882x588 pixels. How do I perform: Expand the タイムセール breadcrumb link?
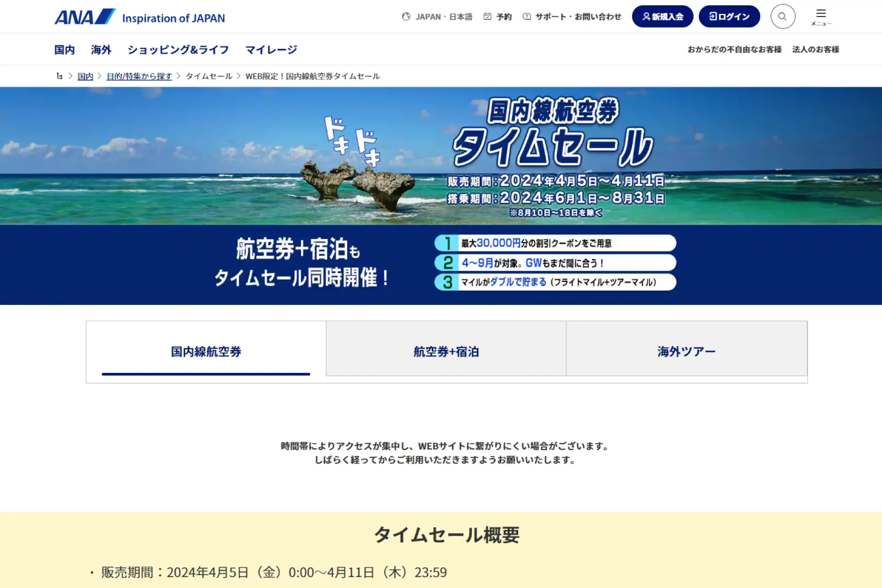point(209,75)
